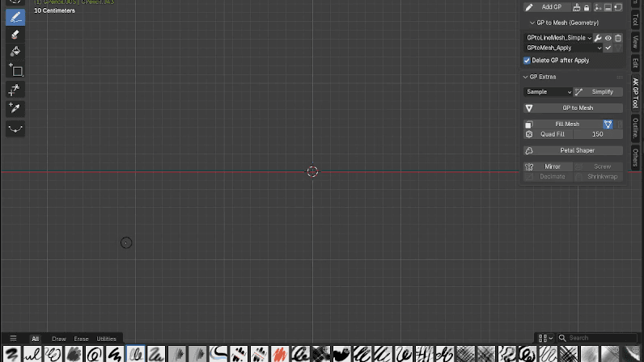Switch to the Outline sidebar tab
Screen dimensions: 644x362
635,128
